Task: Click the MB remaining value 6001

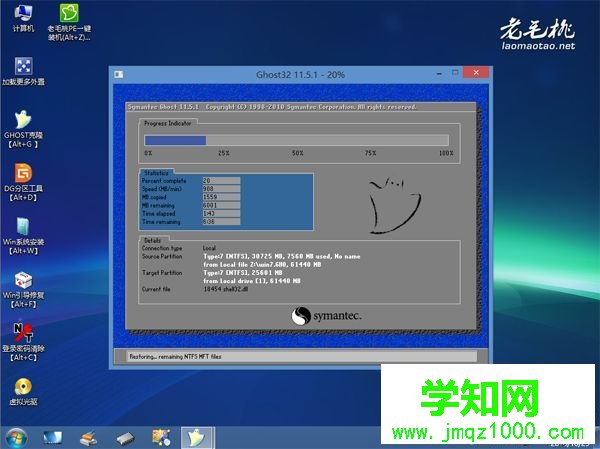Action: tap(221, 206)
